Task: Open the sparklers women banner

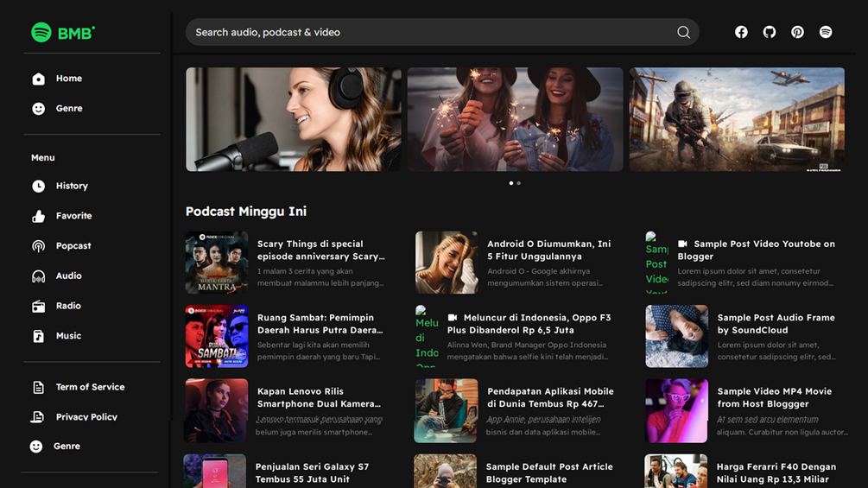Action: [516, 119]
